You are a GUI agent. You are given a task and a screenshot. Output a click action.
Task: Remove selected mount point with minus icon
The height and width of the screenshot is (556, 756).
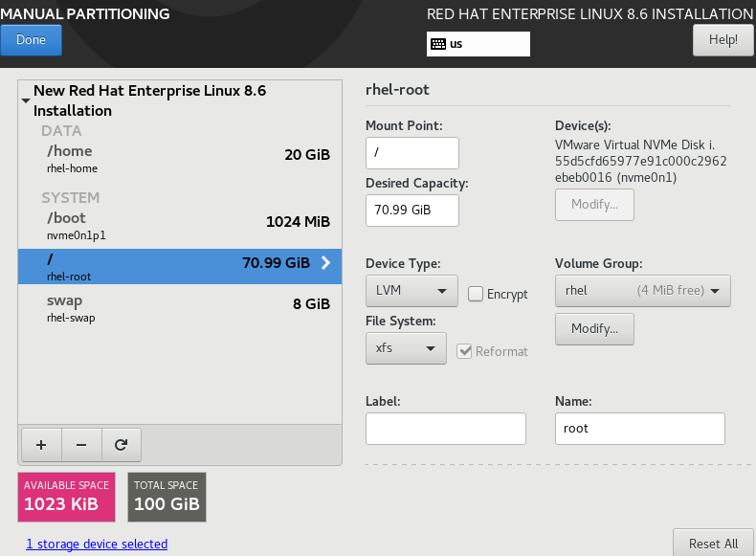[81, 445]
